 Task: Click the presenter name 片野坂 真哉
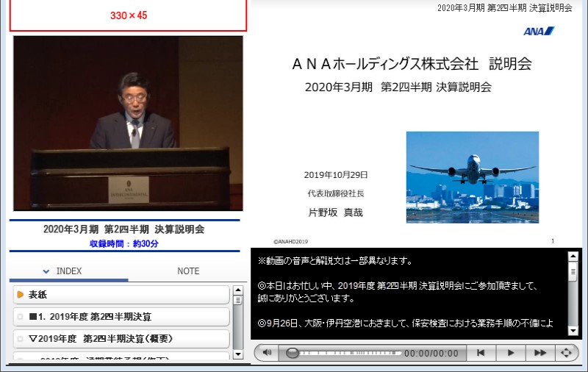point(336,212)
